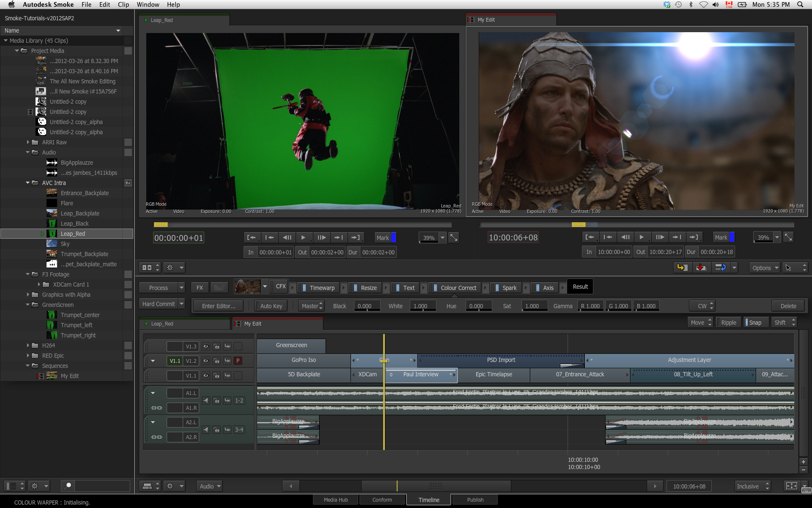Screen dimensions: 812x508
Task: Open the Options dropdown above timeline
Action: 765,268
